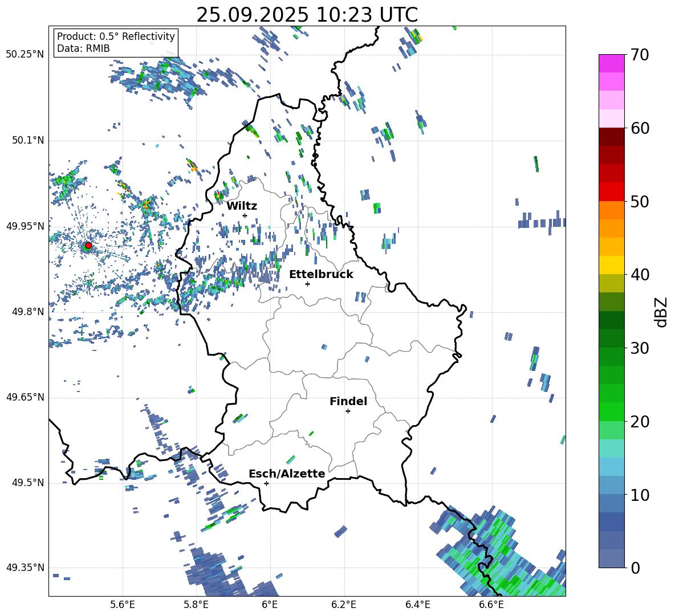The height and width of the screenshot is (616, 675).
Task: Click the 6.6°E longitude label
Action: click(491, 605)
